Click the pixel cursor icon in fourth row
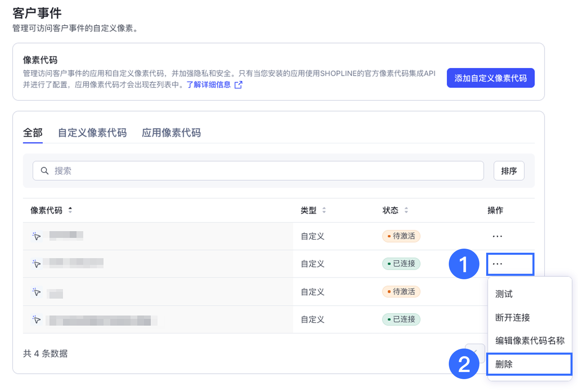The width and height of the screenshot is (578, 392). click(37, 320)
